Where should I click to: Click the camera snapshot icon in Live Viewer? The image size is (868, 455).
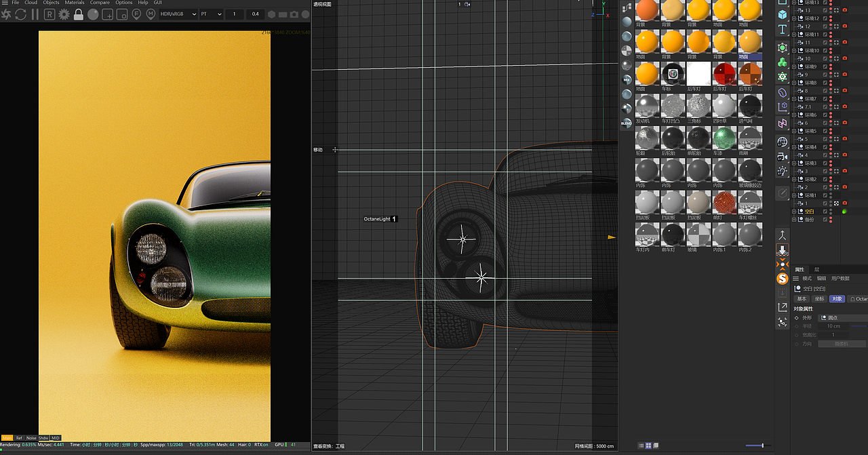click(294, 14)
